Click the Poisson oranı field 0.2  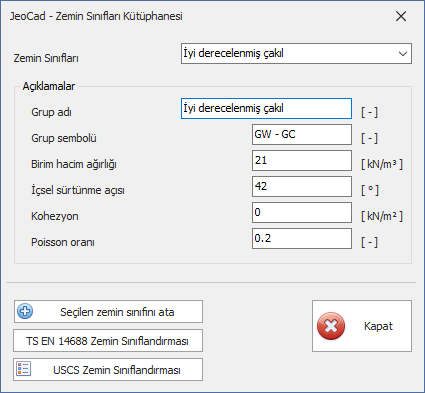[302, 238]
